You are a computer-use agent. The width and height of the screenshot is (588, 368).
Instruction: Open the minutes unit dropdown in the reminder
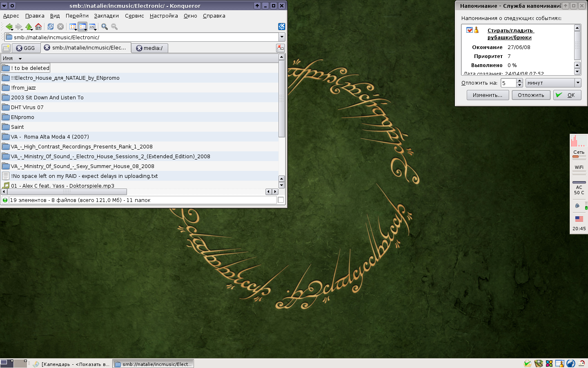coord(553,83)
